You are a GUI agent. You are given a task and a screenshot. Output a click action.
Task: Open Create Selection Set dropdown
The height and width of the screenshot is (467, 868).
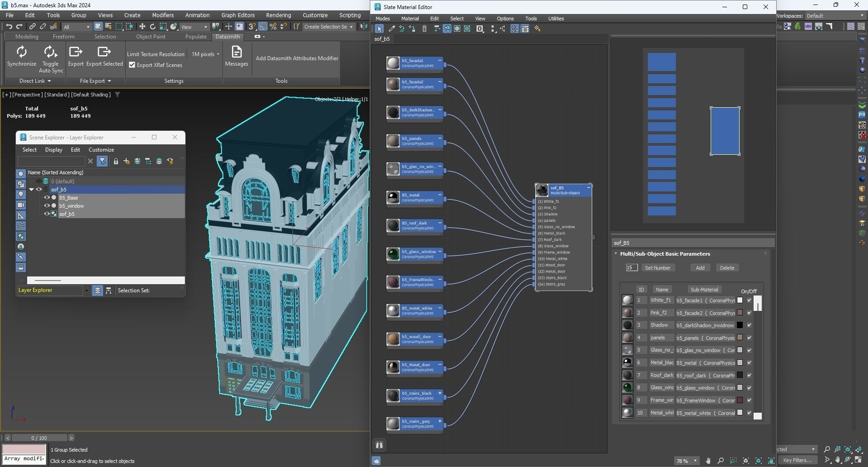(328, 27)
